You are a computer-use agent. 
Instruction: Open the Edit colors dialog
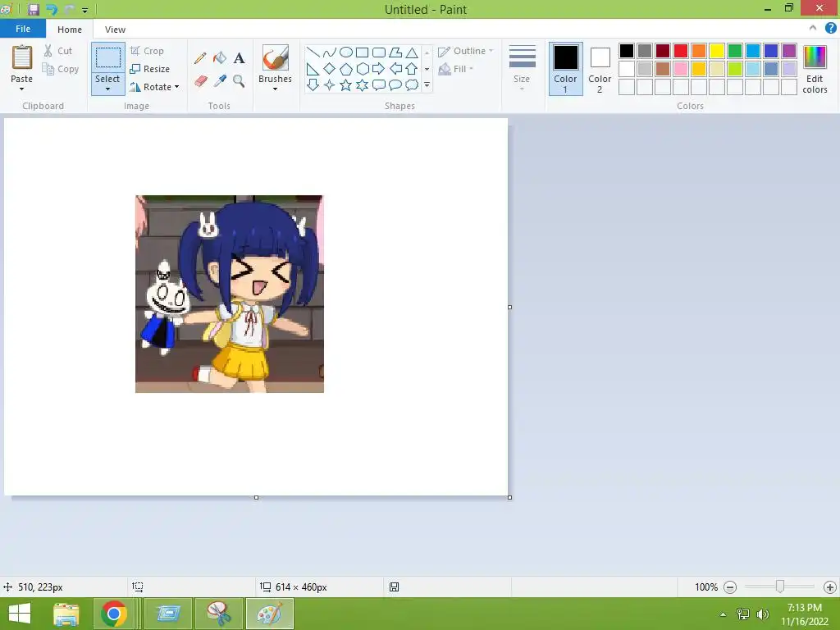click(x=815, y=69)
